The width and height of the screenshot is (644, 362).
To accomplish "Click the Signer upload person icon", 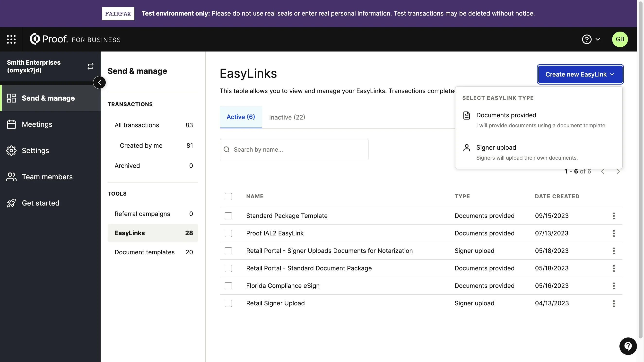I will click(467, 148).
